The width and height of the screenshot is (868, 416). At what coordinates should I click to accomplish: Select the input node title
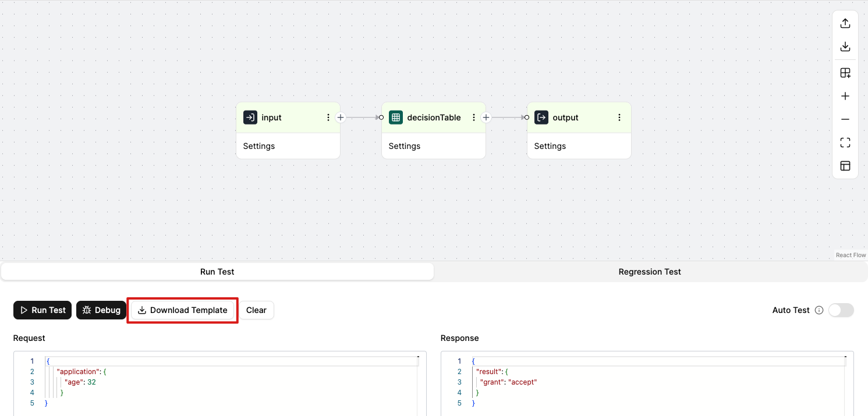coord(271,118)
